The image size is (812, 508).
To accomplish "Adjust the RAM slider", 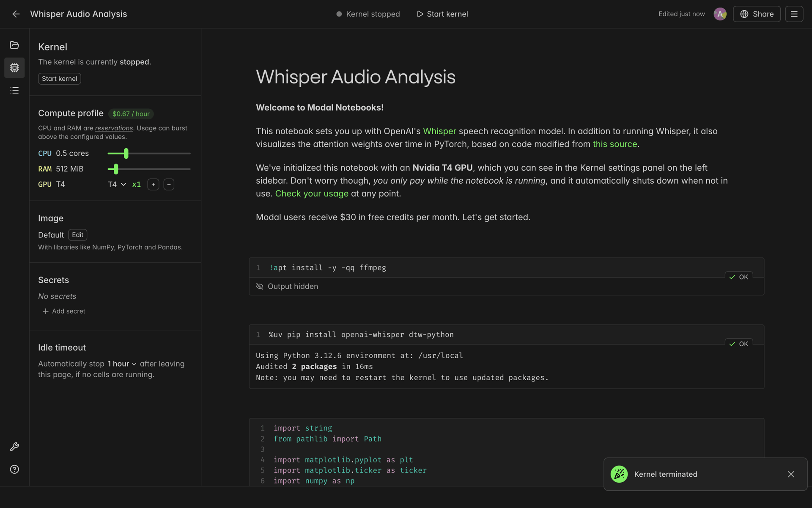I will click(116, 169).
